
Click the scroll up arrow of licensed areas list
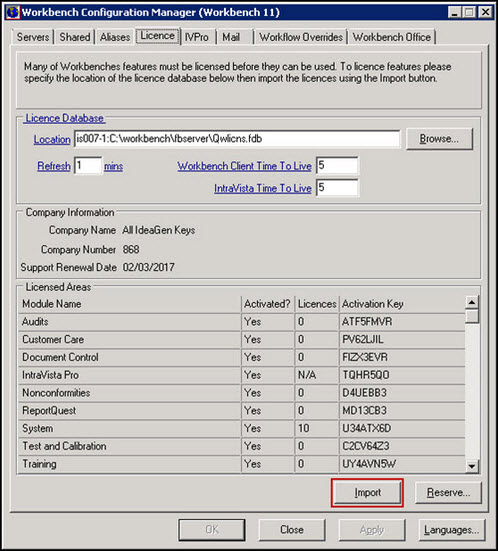(x=472, y=302)
